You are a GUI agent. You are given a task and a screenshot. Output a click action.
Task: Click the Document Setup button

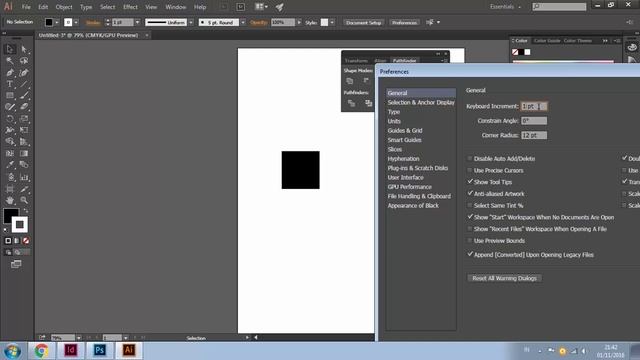[363, 22]
